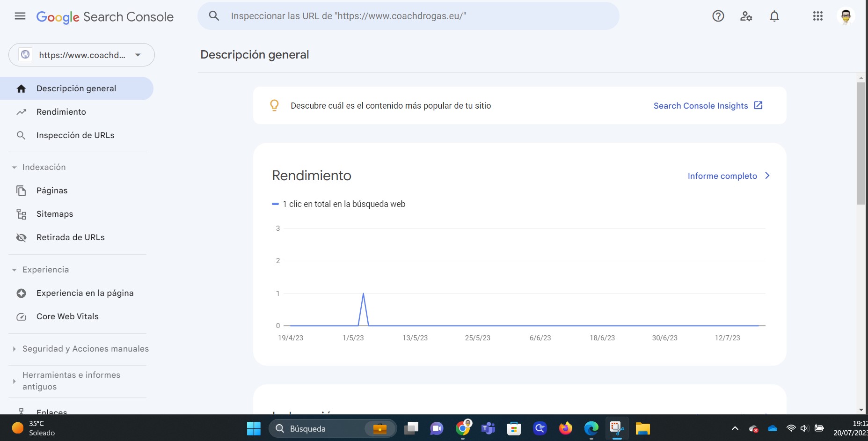
Task: Focus the URL inspection input field
Action: [x=408, y=16]
